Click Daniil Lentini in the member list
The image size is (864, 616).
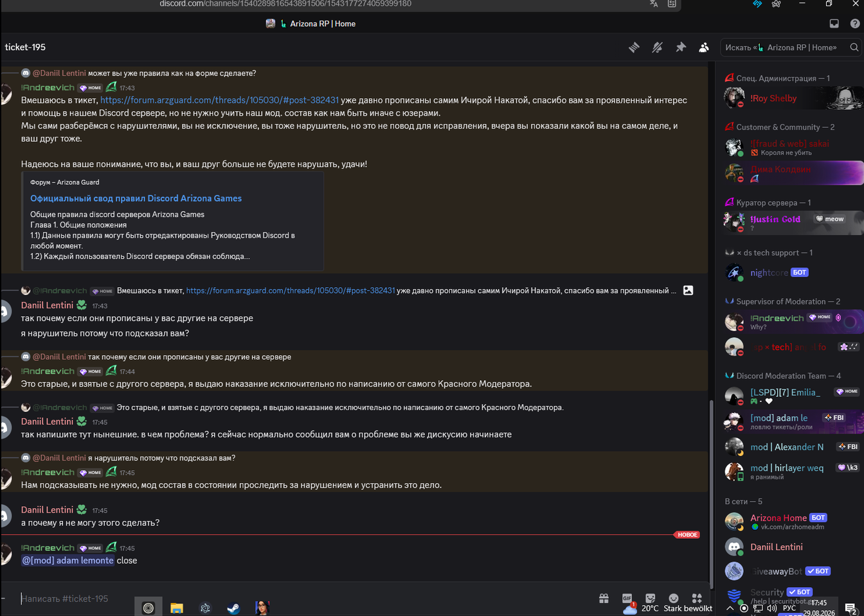pyautogui.click(x=793, y=547)
